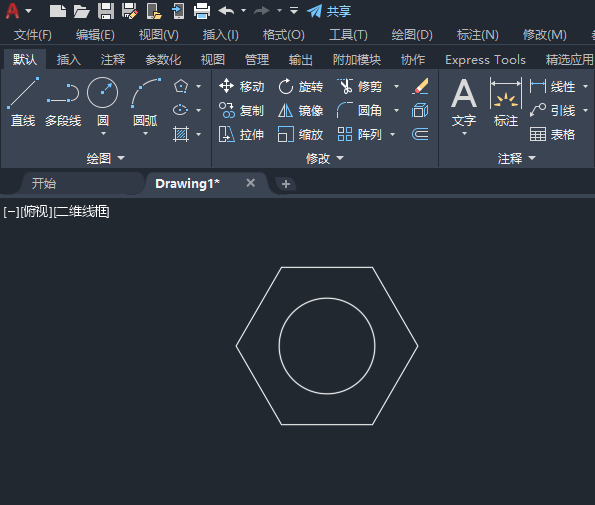Open the 格式(O) menu
This screenshot has width=595, height=505.
[283, 35]
